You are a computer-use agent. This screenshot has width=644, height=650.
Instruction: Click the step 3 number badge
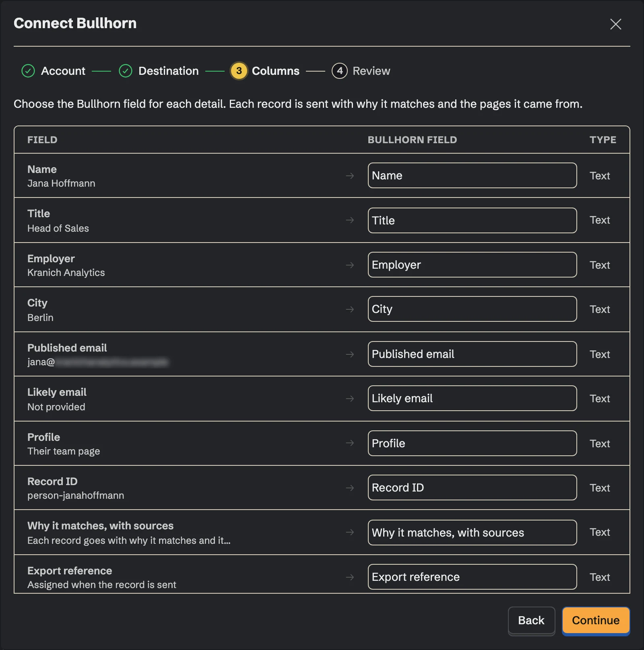239,71
